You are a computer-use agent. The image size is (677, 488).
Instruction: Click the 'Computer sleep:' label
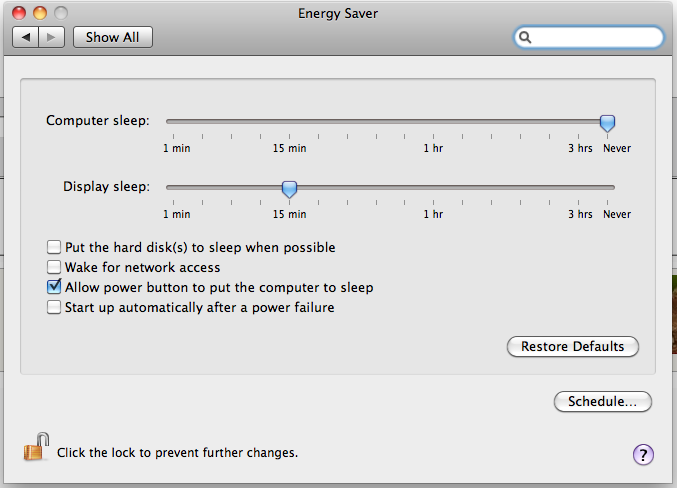tap(98, 120)
